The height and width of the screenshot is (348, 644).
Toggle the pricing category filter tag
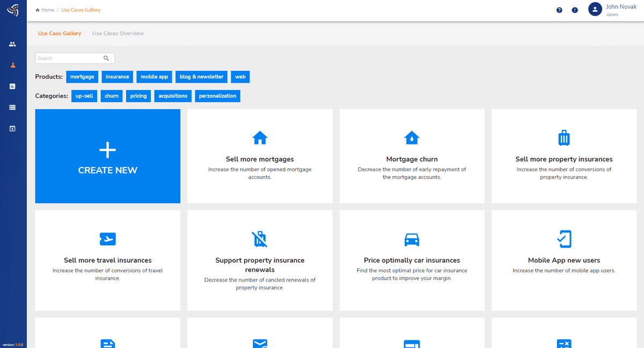tap(138, 96)
